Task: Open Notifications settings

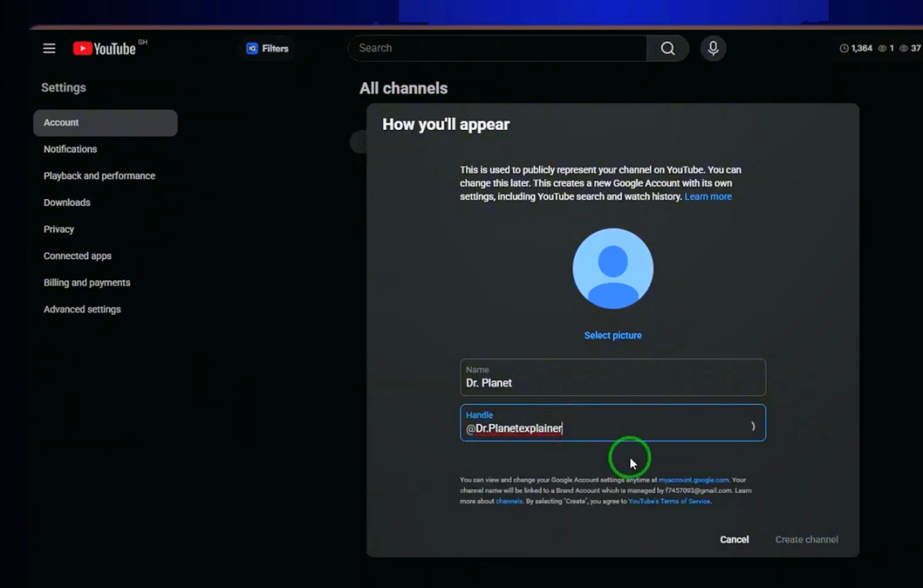Action: pos(70,149)
